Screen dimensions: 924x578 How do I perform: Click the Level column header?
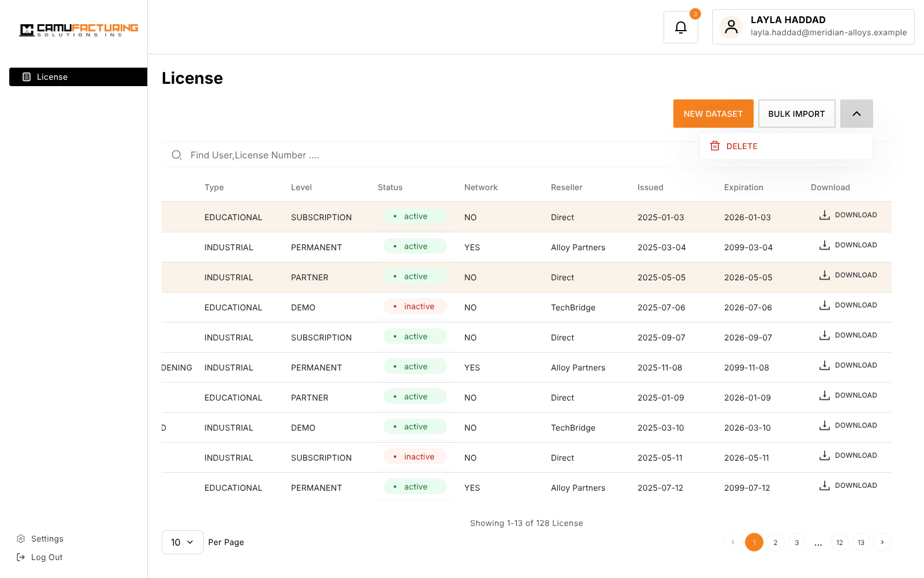click(x=301, y=187)
